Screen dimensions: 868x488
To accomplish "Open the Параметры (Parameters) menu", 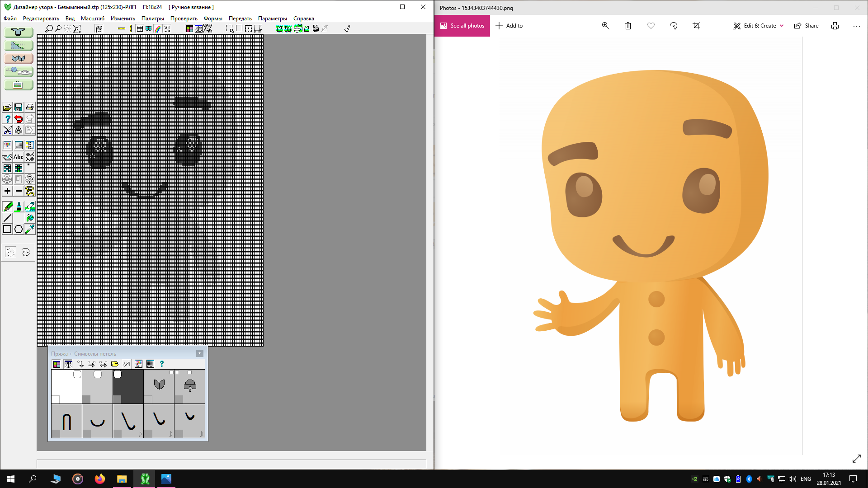I will click(x=273, y=18).
